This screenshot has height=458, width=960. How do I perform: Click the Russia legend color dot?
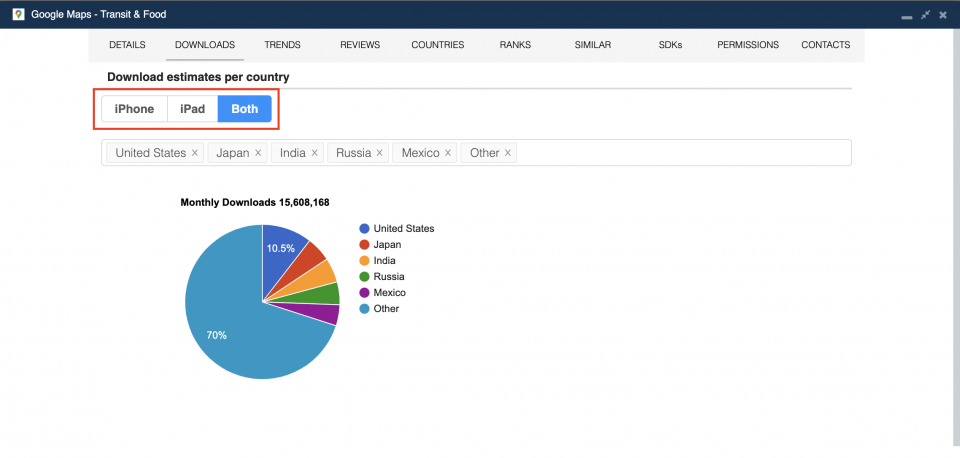[x=364, y=277]
